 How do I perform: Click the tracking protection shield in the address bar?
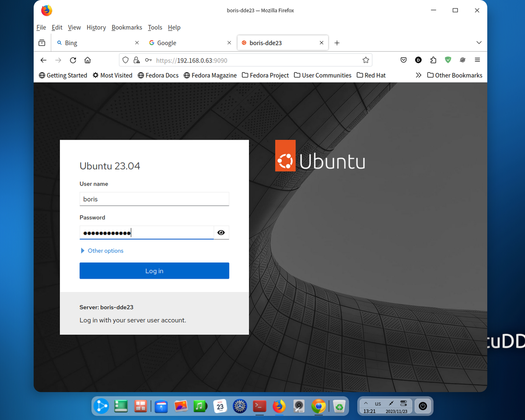[x=126, y=60]
